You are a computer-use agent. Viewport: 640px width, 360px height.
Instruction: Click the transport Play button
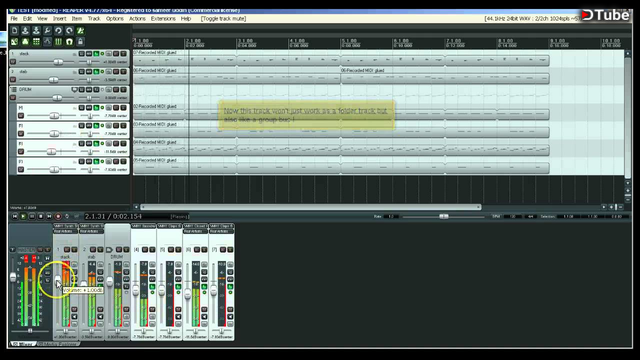pos(23,216)
